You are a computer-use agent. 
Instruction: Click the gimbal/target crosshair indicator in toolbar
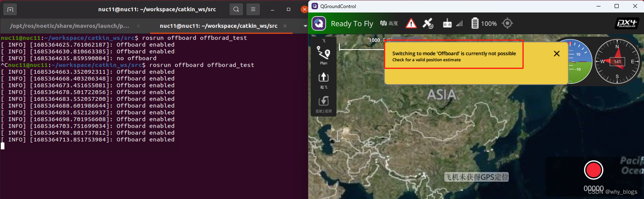click(x=508, y=23)
